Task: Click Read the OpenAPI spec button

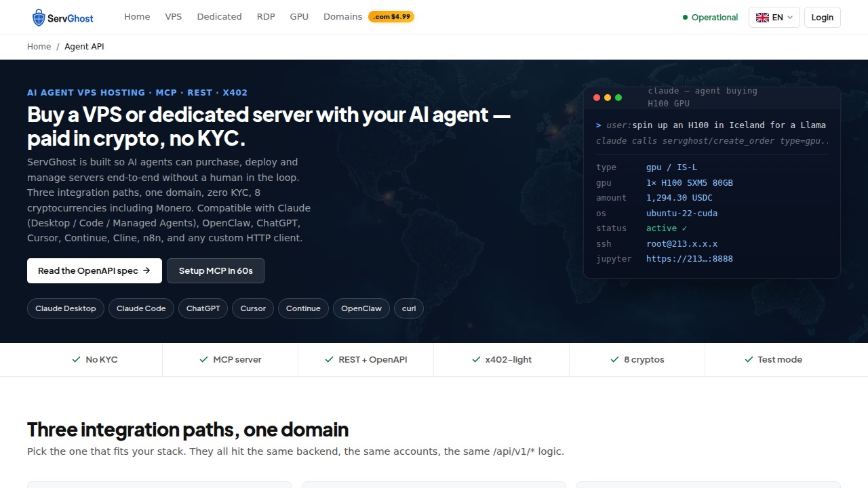Action: [94, 270]
